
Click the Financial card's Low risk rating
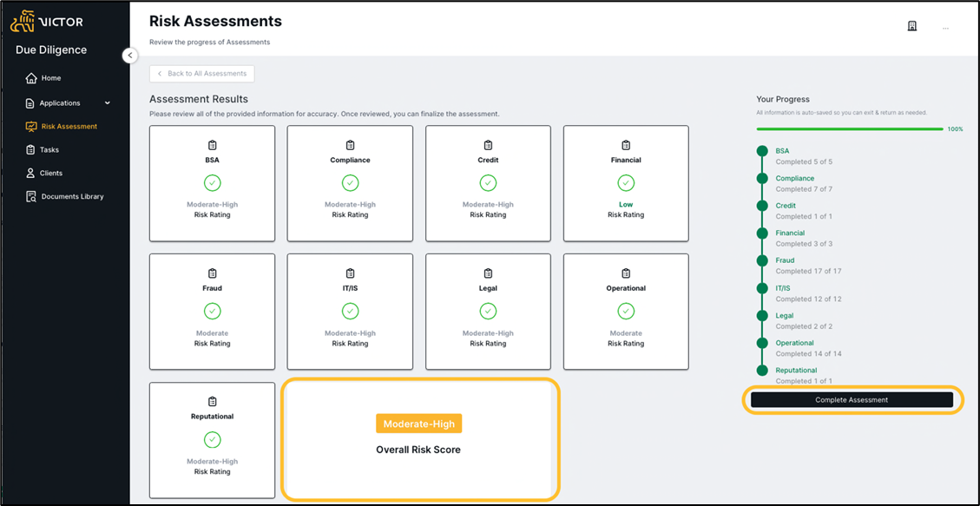tap(626, 204)
